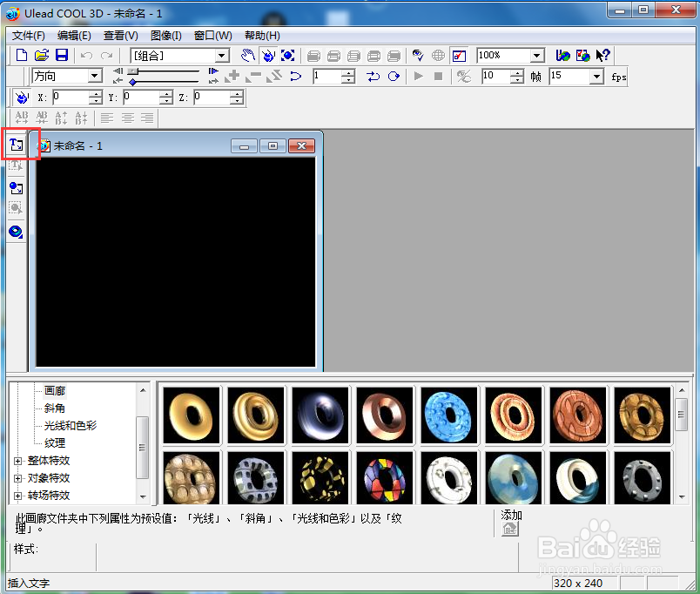This screenshot has height=594, width=700.
Task: Click the tree panel scroll up arrow
Action: [143, 390]
